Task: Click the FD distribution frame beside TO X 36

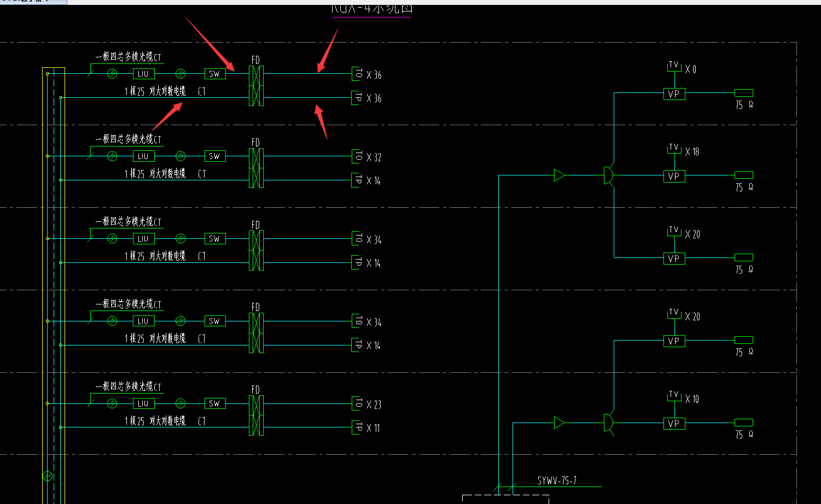Action: (256, 86)
